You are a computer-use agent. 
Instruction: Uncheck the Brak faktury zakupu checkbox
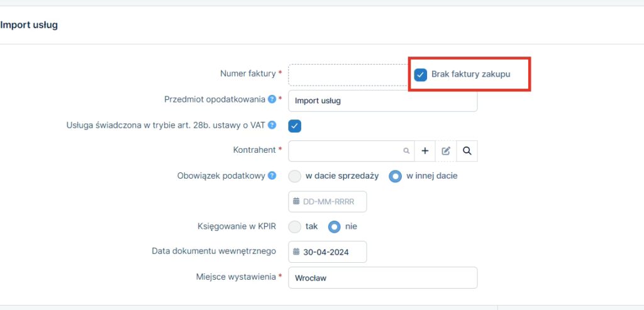coord(421,75)
